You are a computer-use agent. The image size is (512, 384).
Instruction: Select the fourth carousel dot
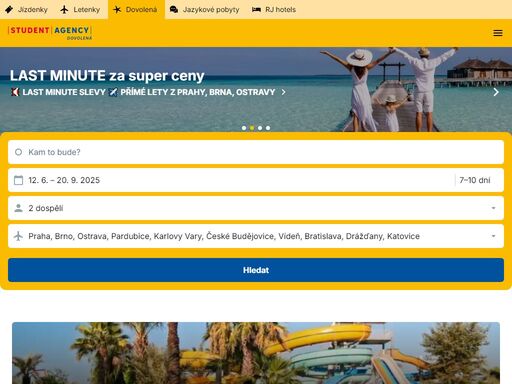[x=268, y=128]
